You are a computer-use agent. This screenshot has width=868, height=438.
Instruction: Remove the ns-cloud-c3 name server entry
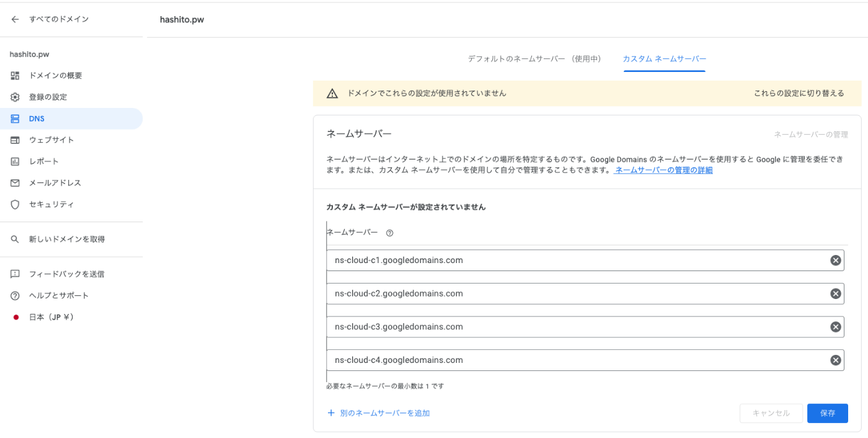[835, 327]
